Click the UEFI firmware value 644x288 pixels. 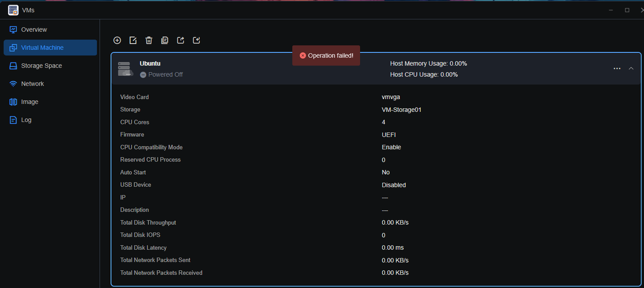point(389,135)
